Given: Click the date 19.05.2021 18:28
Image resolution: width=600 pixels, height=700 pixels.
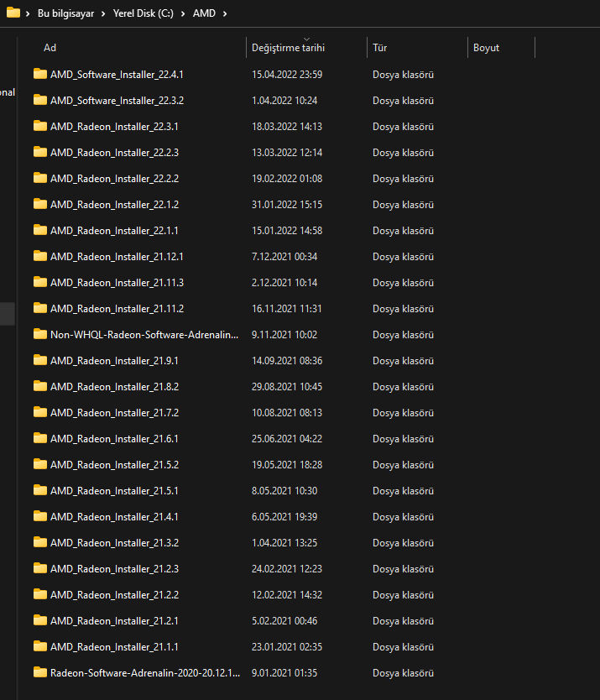Looking at the screenshot, I should tap(287, 465).
